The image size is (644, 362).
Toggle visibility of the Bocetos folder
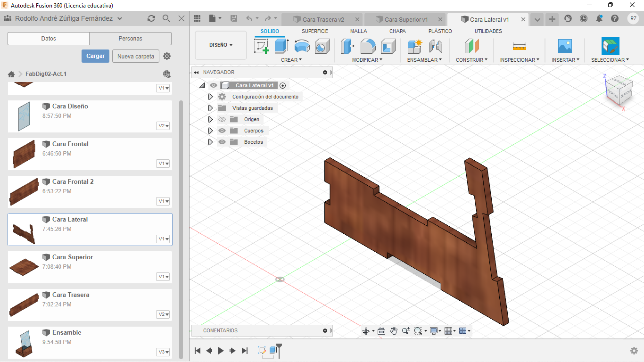pos(222,142)
